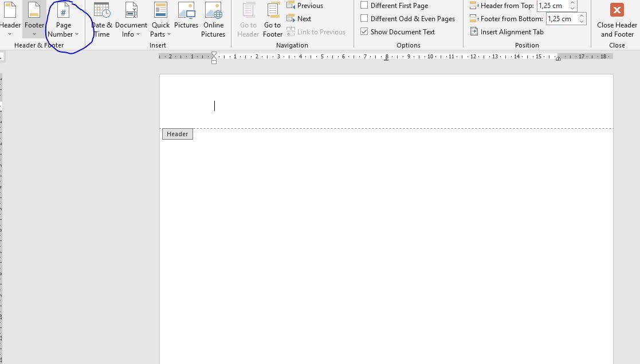The width and height of the screenshot is (640, 364).
Task: Open the Quick Parts dropdown arrow
Action: tap(168, 34)
